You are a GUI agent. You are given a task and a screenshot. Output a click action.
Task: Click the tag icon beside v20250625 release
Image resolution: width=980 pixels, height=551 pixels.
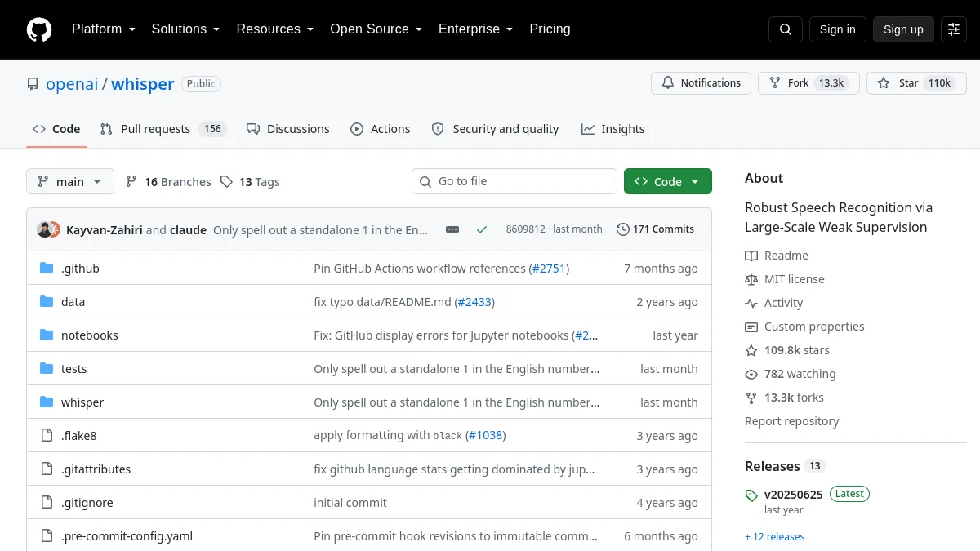pyautogui.click(x=751, y=495)
